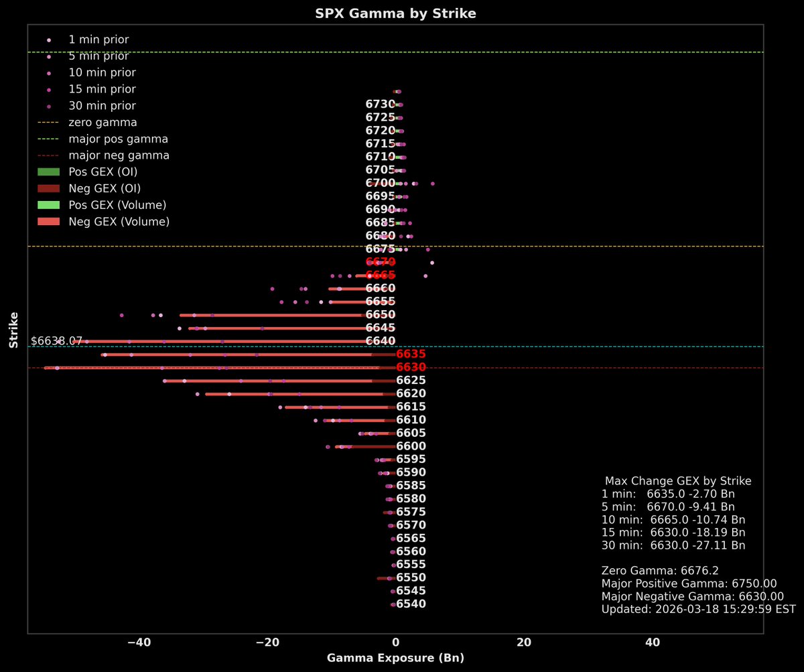Image resolution: width=804 pixels, height=672 pixels.
Task: Click the 6715 strike label
Action: [381, 143]
